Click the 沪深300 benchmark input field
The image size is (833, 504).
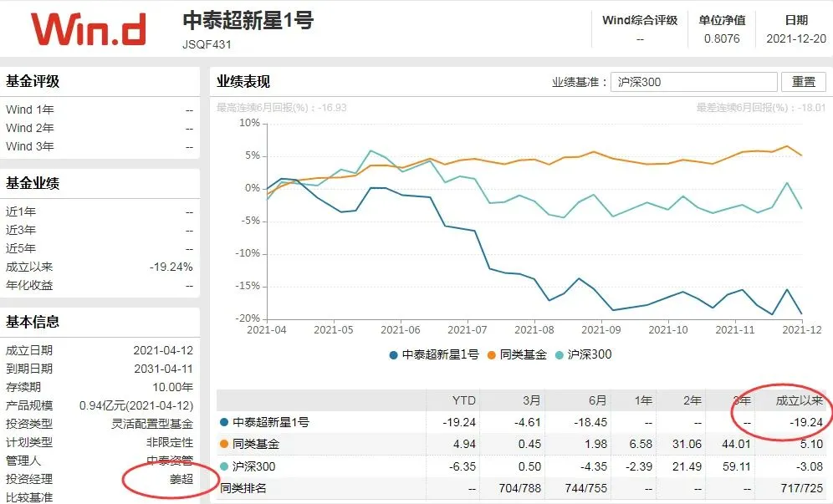[694, 82]
